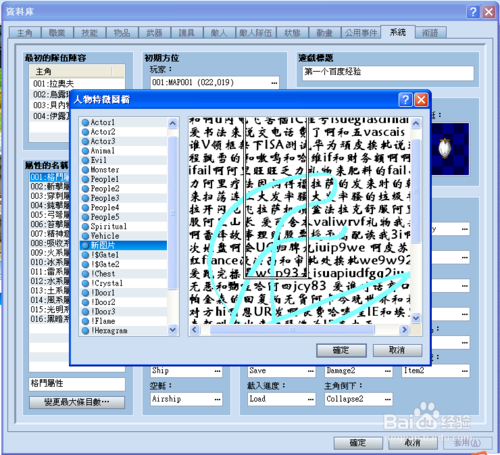Open Load sound browse button
This screenshot has height=455, width=500.
pyautogui.click(x=310, y=399)
